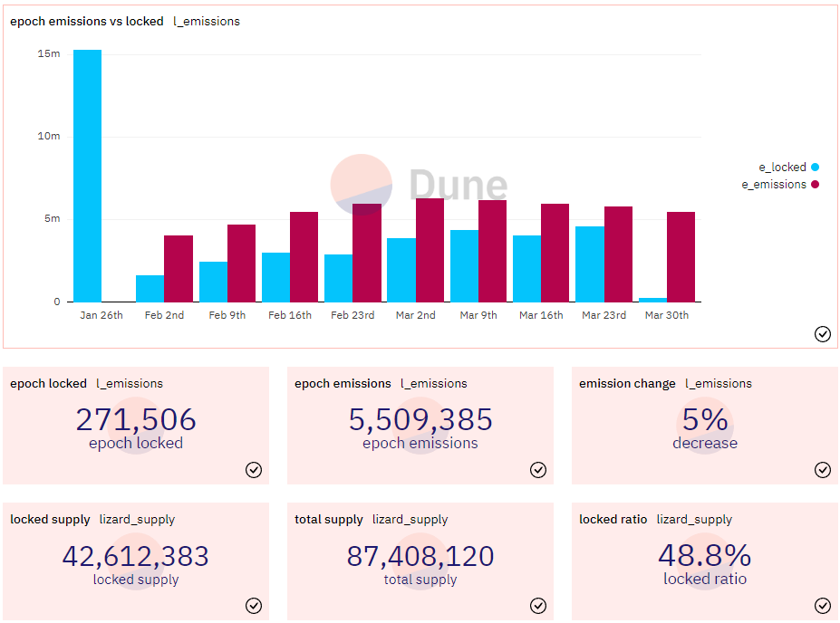Image resolution: width=840 pixels, height=623 pixels.
Task: Click the 15m y-axis label
Action: coord(49,53)
